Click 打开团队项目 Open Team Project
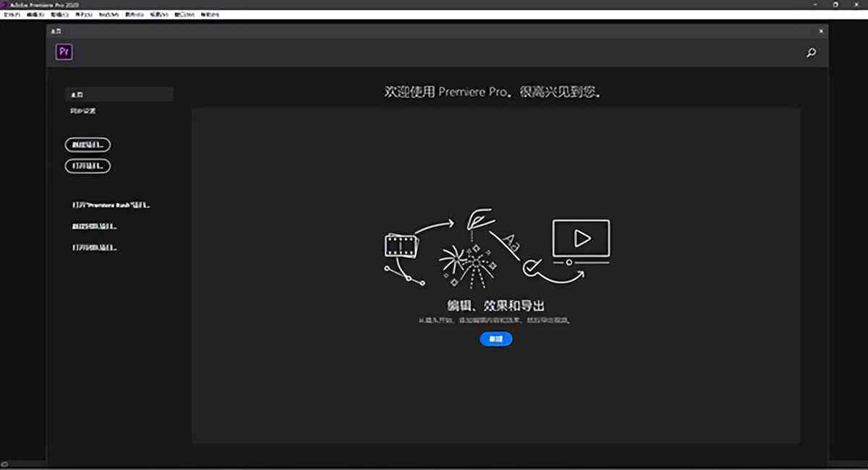 point(95,247)
